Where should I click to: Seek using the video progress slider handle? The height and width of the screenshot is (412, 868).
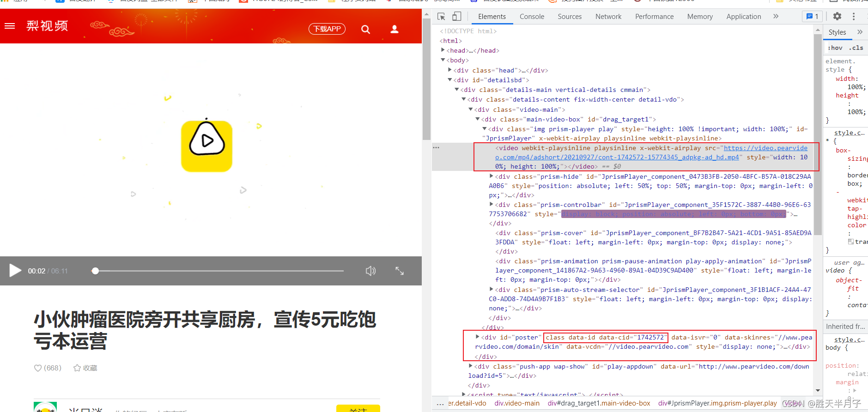tap(95, 271)
